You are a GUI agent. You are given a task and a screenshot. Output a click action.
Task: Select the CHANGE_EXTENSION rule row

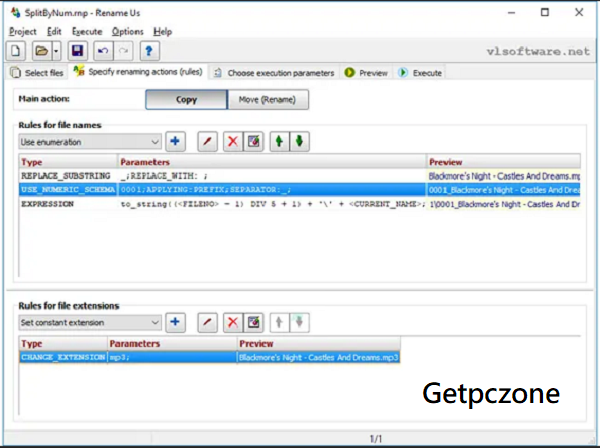(210, 357)
